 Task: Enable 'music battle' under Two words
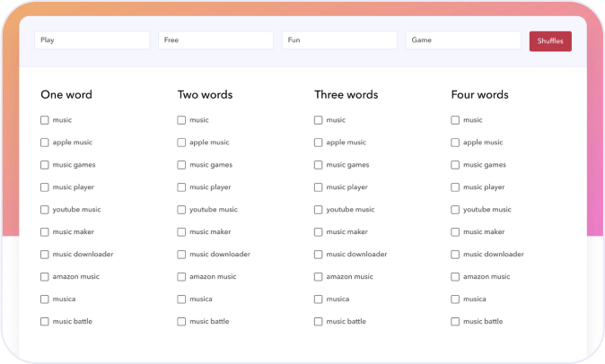click(x=181, y=322)
